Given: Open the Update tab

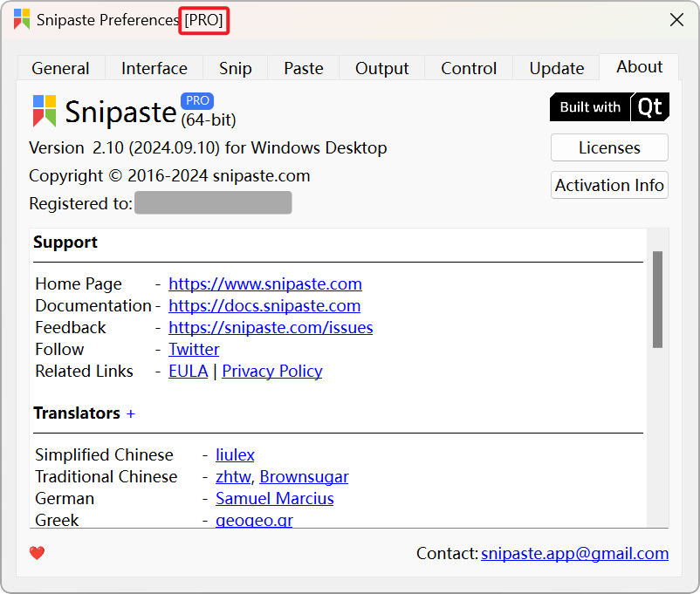Looking at the screenshot, I should click(557, 68).
